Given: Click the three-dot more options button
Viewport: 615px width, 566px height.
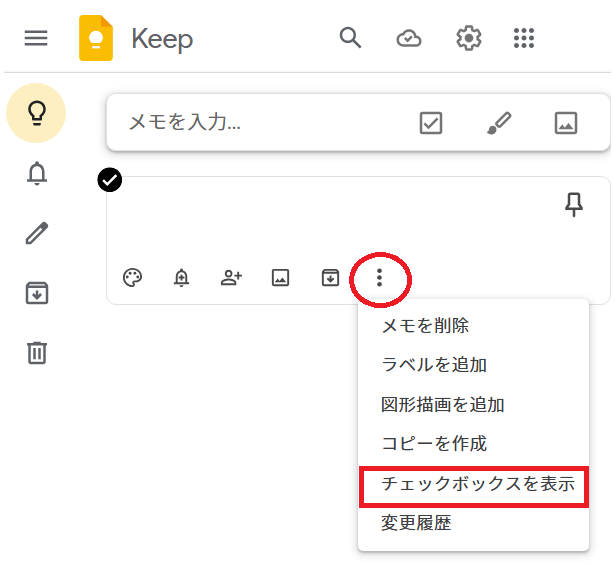Looking at the screenshot, I should [x=379, y=278].
